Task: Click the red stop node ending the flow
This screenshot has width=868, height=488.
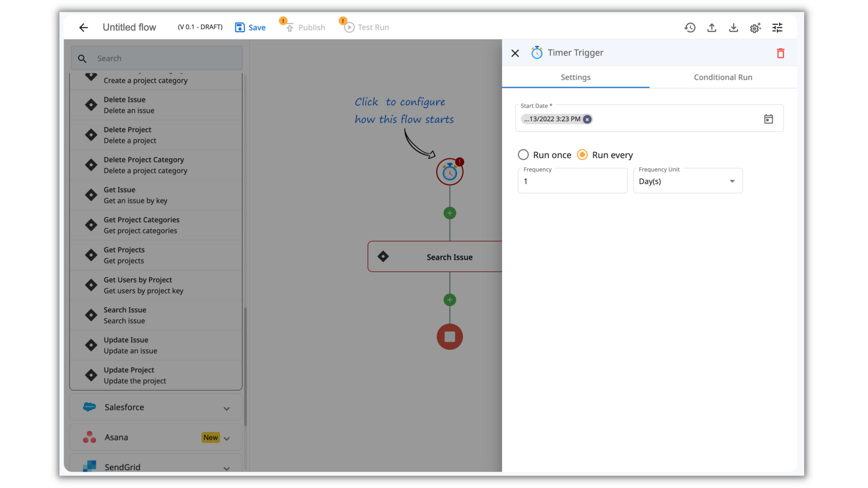Action: click(x=449, y=336)
